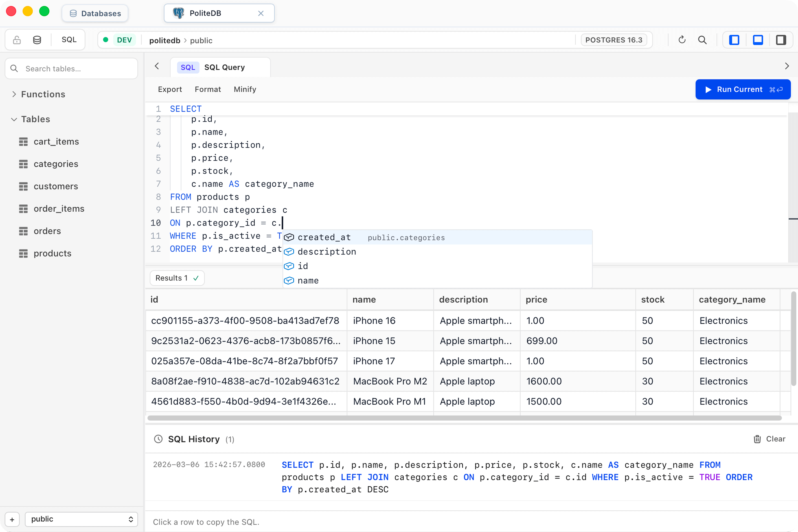The width and height of the screenshot is (798, 532).
Task: Click the results horizontal scrollbar
Action: click(464, 418)
